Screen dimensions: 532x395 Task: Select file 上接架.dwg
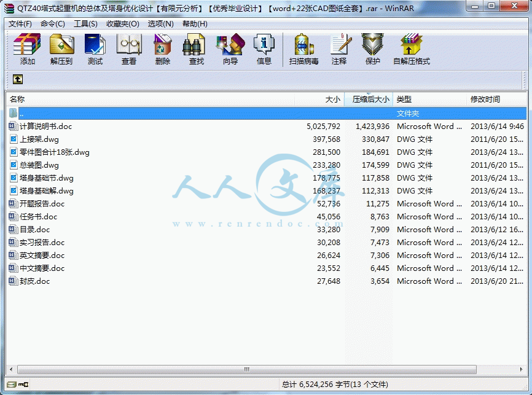click(267, 139)
